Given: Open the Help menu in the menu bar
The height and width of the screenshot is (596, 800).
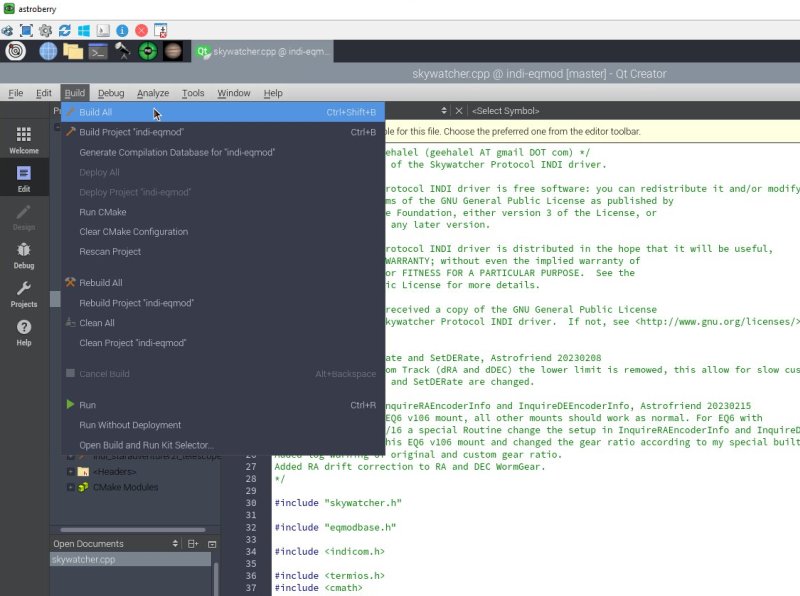Looking at the screenshot, I should pyautogui.click(x=273, y=93).
